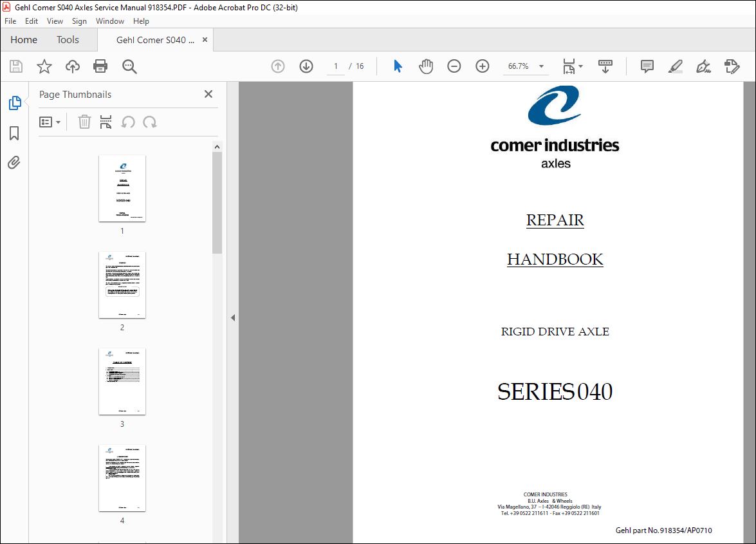Screen dimensions: 756x544
Task: Click the SERIES 040 title text
Action: coord(555,391)
